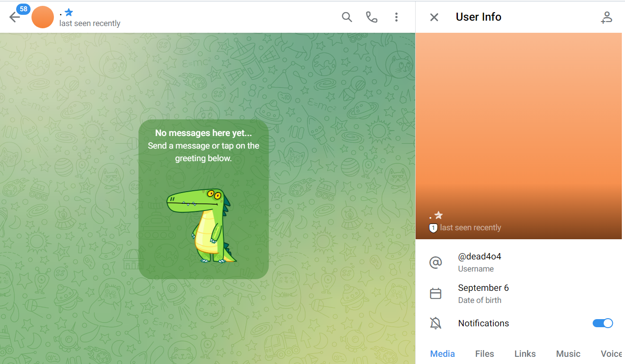Image resolution: width=625 pixels, height=364 pixels.
Task: Copy the @dead4o4 username
Action: (x=479, y=257)
